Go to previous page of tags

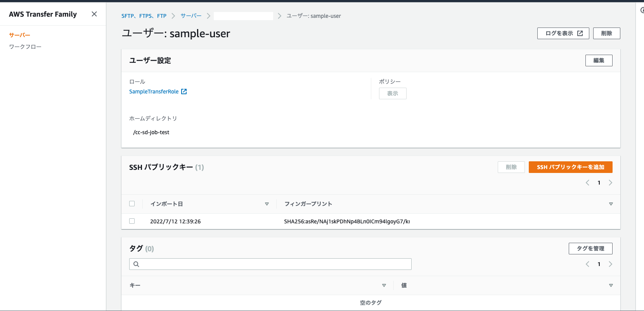point(587,264)
